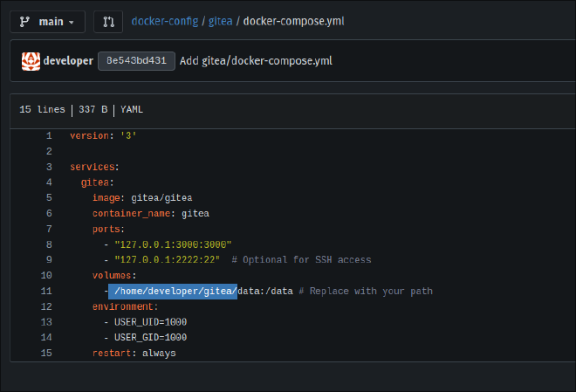Screen dimensions: 576x392
Task: Click the 'services:' key text
Action: pyautogui.click(x=93, y=167)
